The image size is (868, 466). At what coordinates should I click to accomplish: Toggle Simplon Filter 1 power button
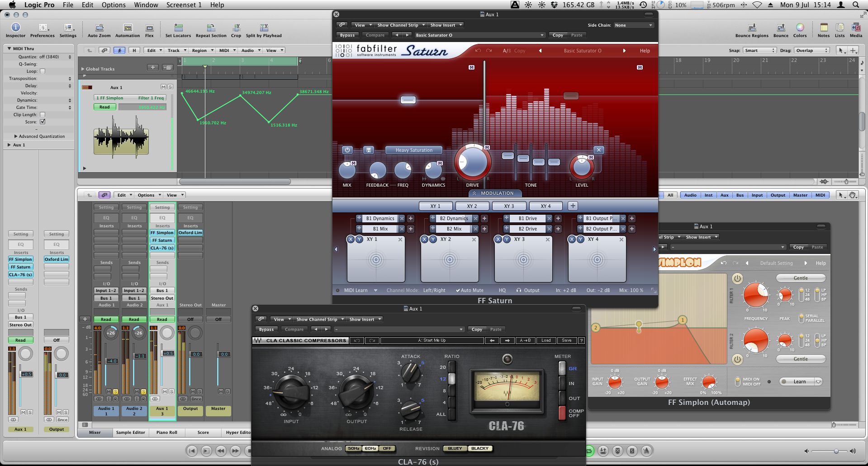(x=737, y=278)
